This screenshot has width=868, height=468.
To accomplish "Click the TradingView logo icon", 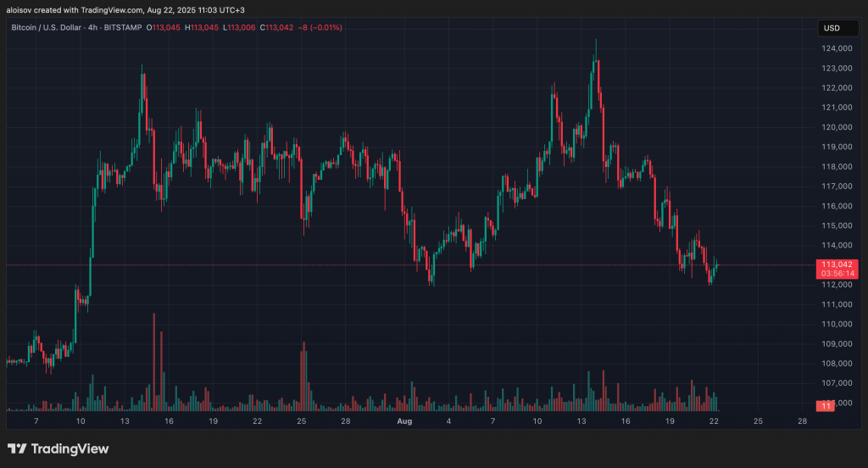I will click(17, 448).
